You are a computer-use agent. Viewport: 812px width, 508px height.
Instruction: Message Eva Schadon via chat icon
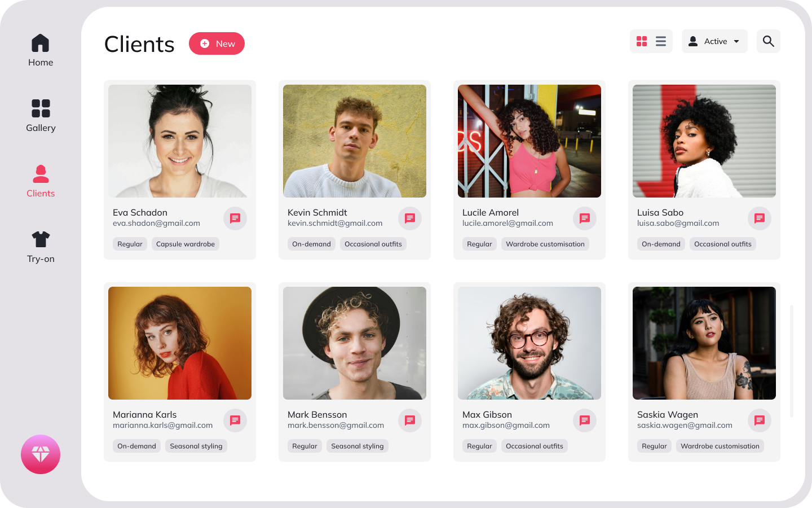[x=235, y=218]
